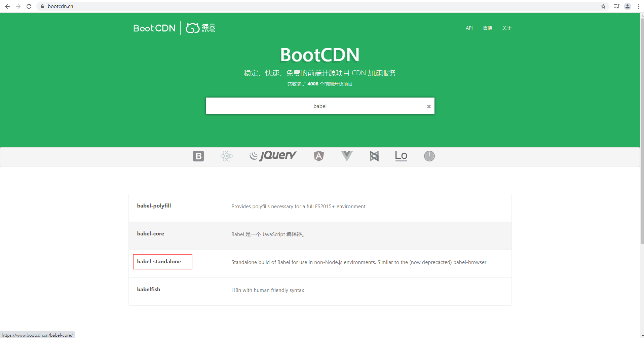644x338 pixels.
Task: Click the Babel JavaScript 编译器 description
Action: pos(269,234)
